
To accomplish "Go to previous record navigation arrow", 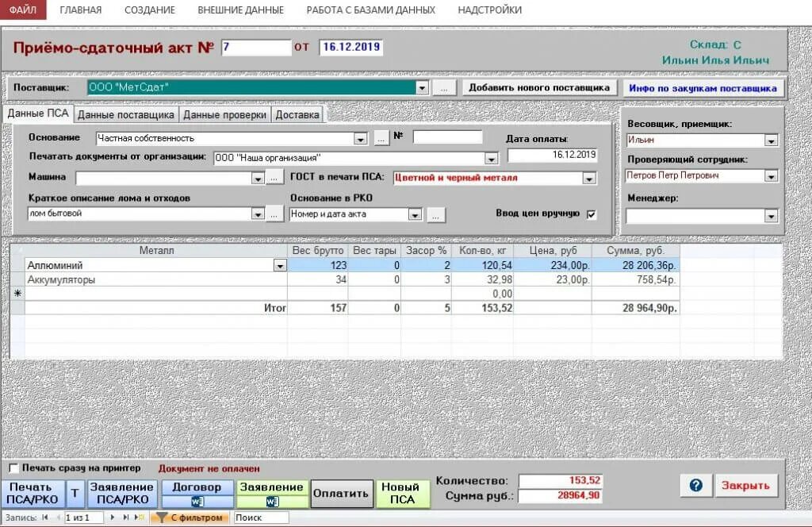I will pos(58,517).
